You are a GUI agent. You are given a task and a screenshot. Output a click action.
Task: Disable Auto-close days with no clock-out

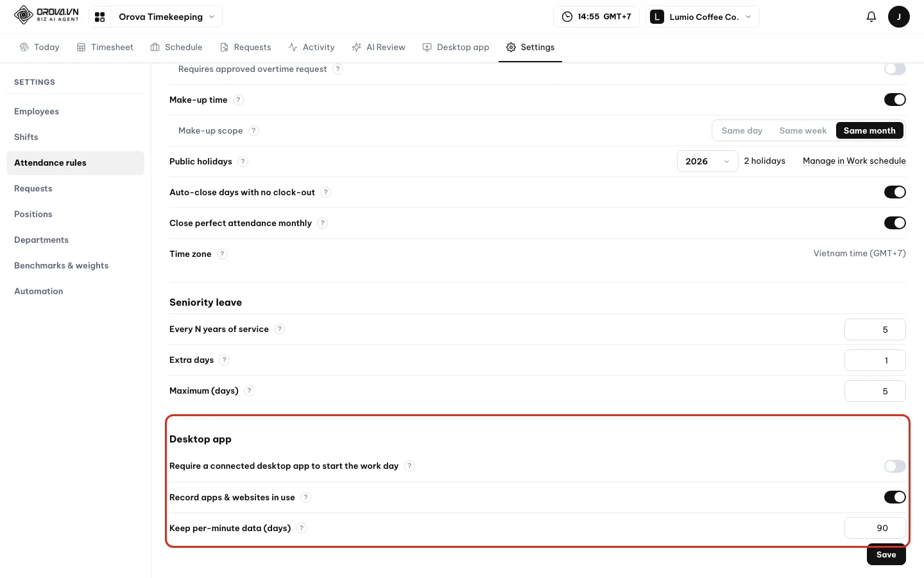(894, 192)
